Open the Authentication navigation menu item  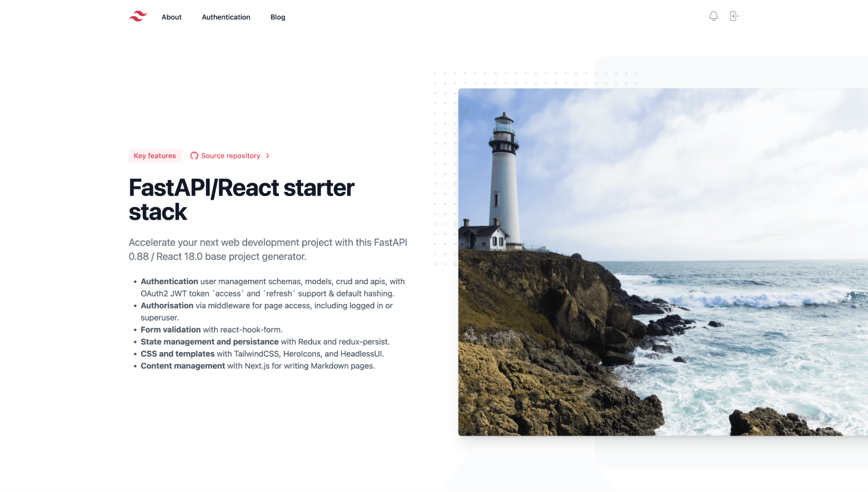coord(226,16)
